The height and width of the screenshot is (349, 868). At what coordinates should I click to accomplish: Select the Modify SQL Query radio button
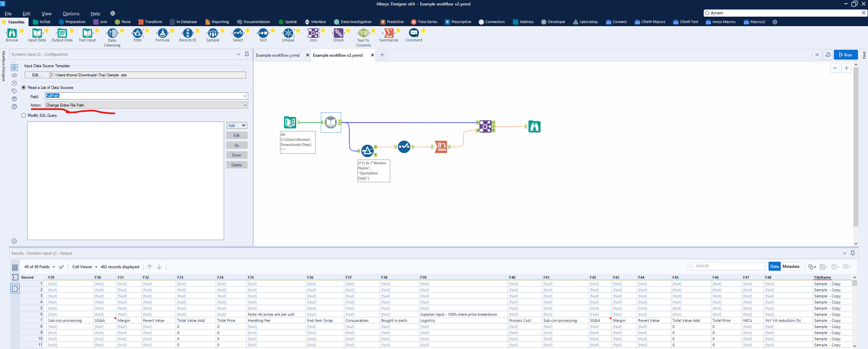pyautogui.click(x=23, y=115)
